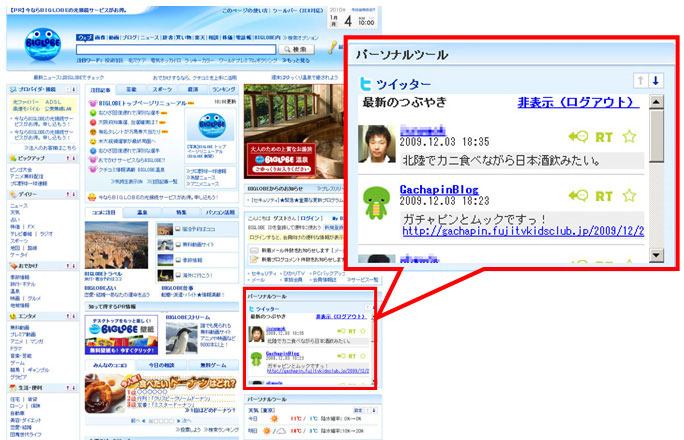Click the donut ranking banner image
Screen dimensions: 684x440
pos(161,394)
